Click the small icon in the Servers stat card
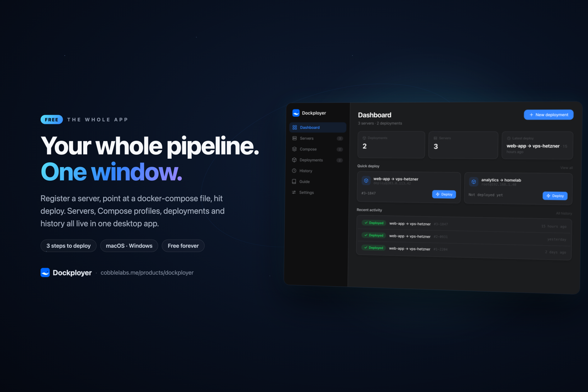Image resolution: width=588 pixels, height=392 pixels. pos(436,138)
